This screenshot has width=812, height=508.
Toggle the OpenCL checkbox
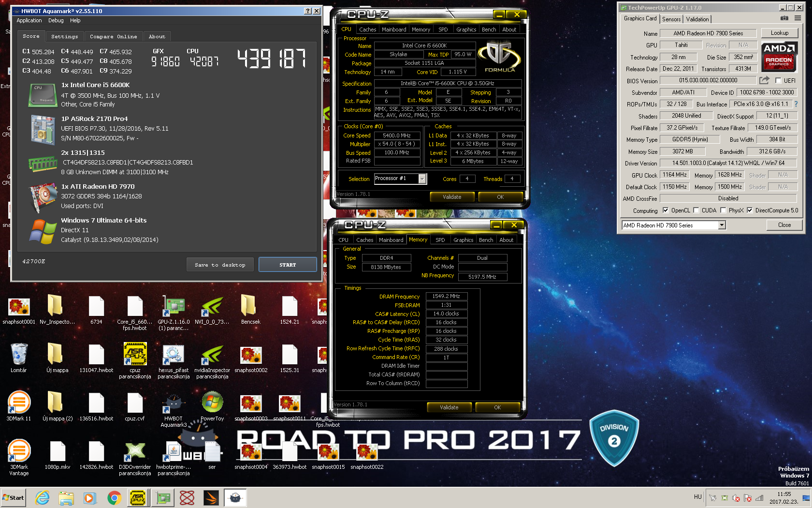[x=666, y=210]
